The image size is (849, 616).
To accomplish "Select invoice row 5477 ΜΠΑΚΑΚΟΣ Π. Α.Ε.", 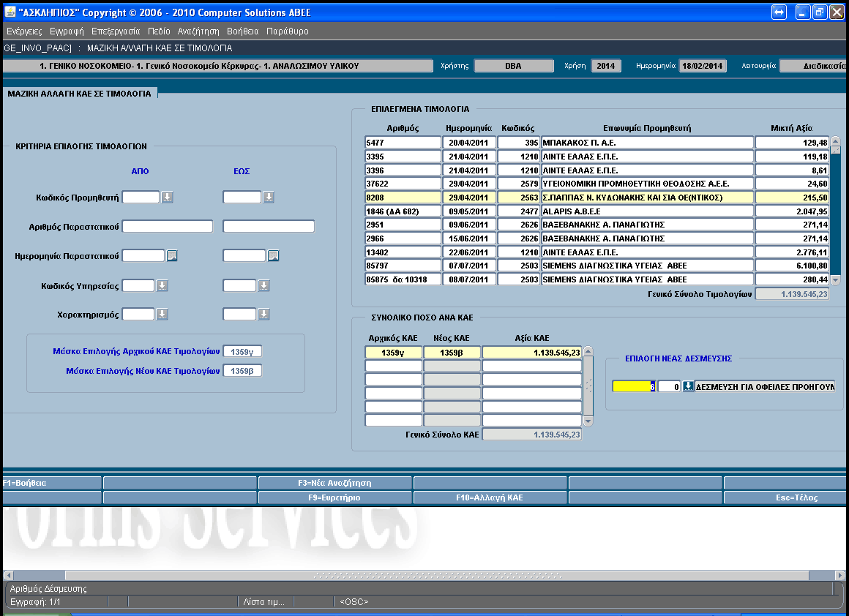I will click(x=596, y=143).
